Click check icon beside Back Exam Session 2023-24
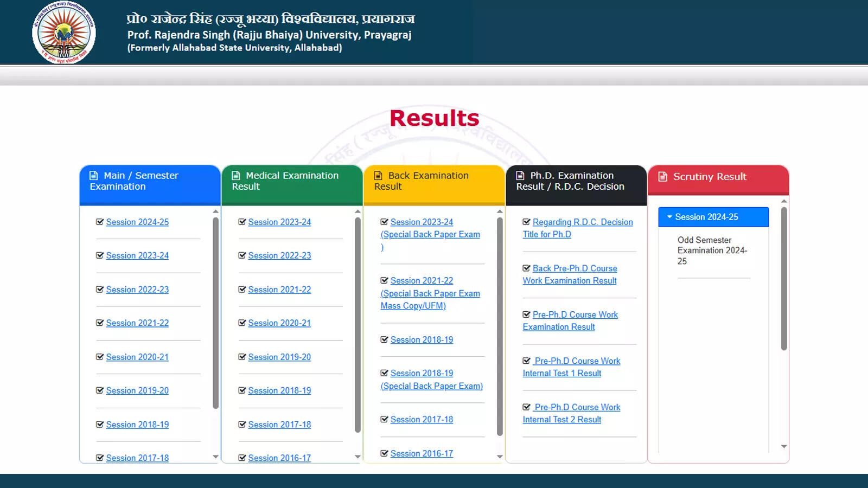The height and width of the screenshot is (488, 868). click(x=384, y=222)
